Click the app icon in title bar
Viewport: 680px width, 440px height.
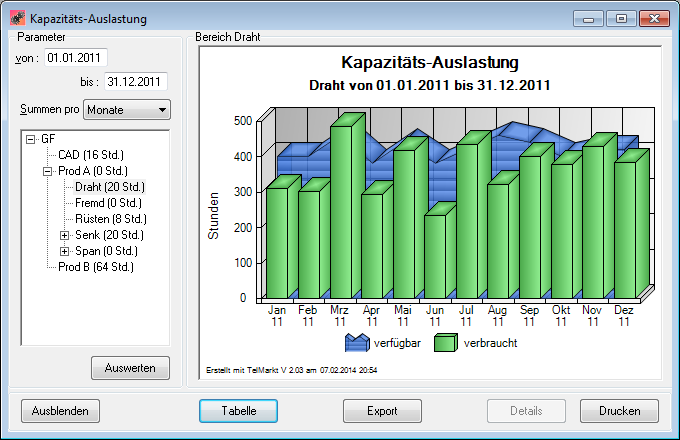(x=17, y=18)
